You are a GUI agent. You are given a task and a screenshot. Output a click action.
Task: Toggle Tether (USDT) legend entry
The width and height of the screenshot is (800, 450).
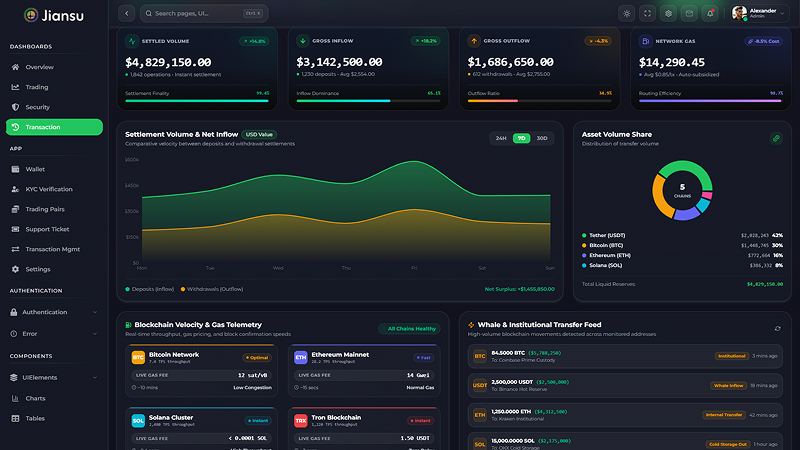coord(682,235)
